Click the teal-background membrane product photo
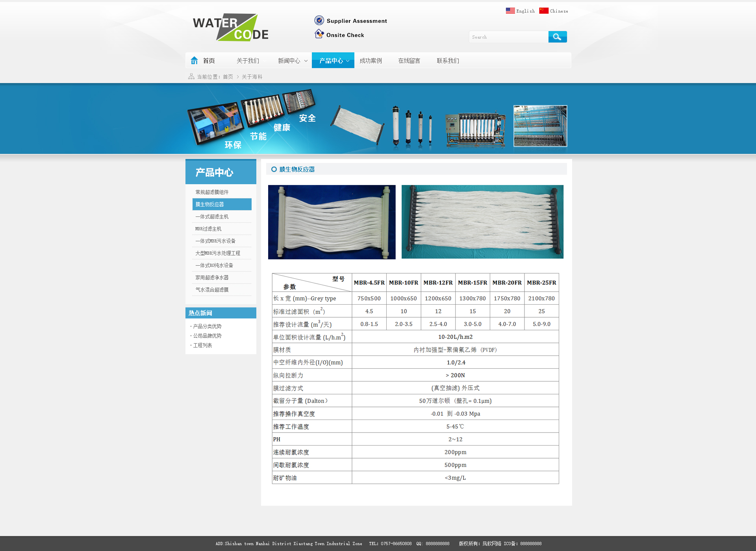 point(482,222)
